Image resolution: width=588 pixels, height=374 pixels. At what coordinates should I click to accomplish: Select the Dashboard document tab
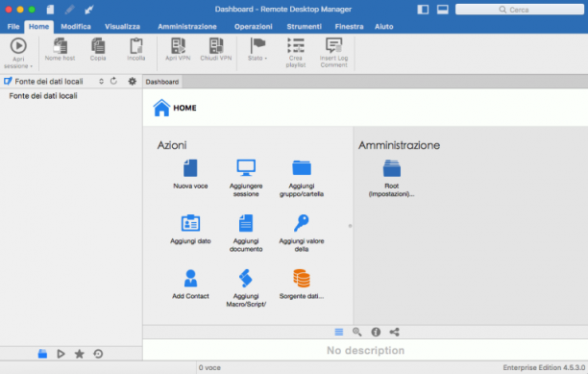(x=162, y=82)
